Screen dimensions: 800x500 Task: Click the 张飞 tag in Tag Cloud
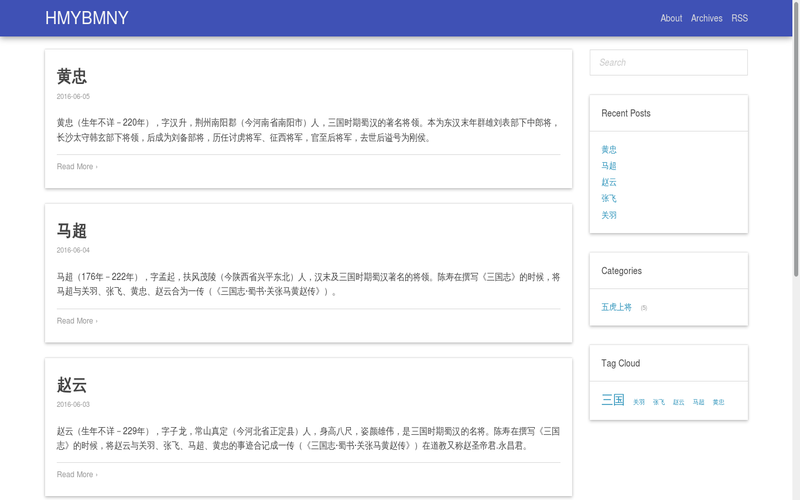[659, 402]
